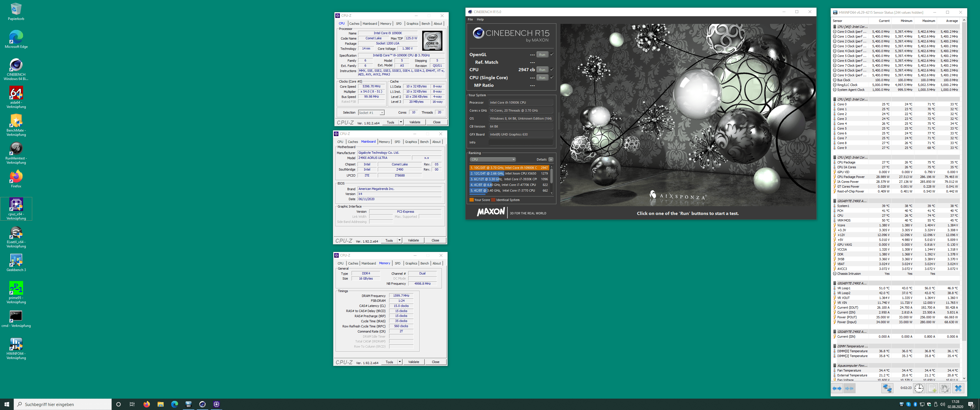
Task: Select RunMemtest desktop shortcut
Action: coord(16,153)
